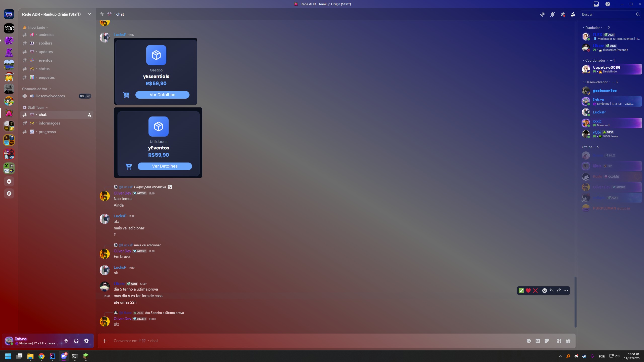Click Ver Detalhes on yEventos card
Image resolution: width=644 pixels, height=362 pixels.
165,166
